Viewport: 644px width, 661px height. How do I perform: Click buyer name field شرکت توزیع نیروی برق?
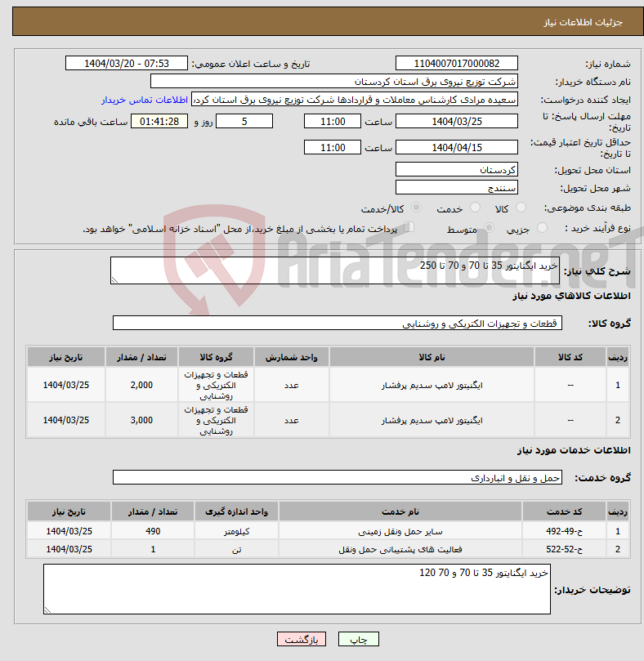click(x=334, y=82)
